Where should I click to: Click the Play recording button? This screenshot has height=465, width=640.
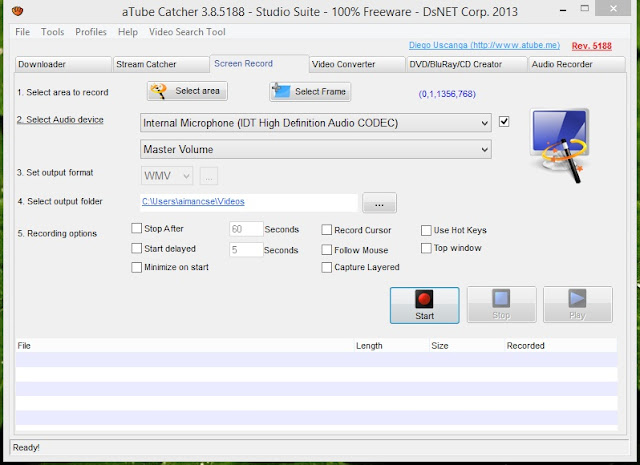[x=578, y=305]
